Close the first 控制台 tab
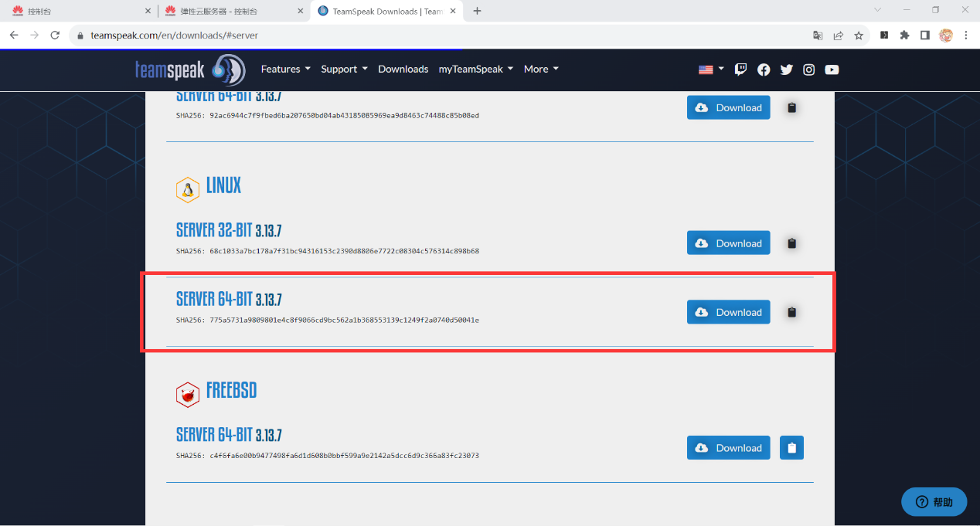The image size is (980, 526). click(x=148, y=11)
